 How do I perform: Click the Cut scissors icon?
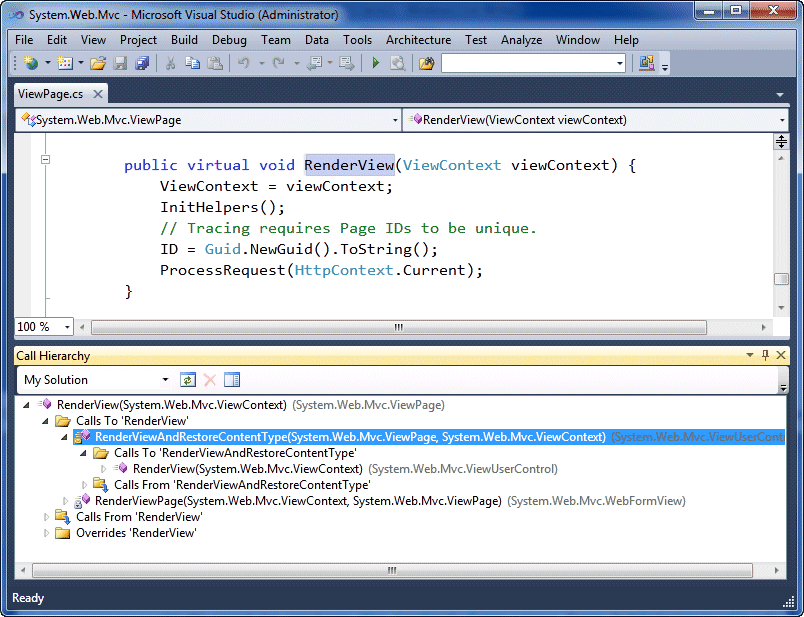170,63
